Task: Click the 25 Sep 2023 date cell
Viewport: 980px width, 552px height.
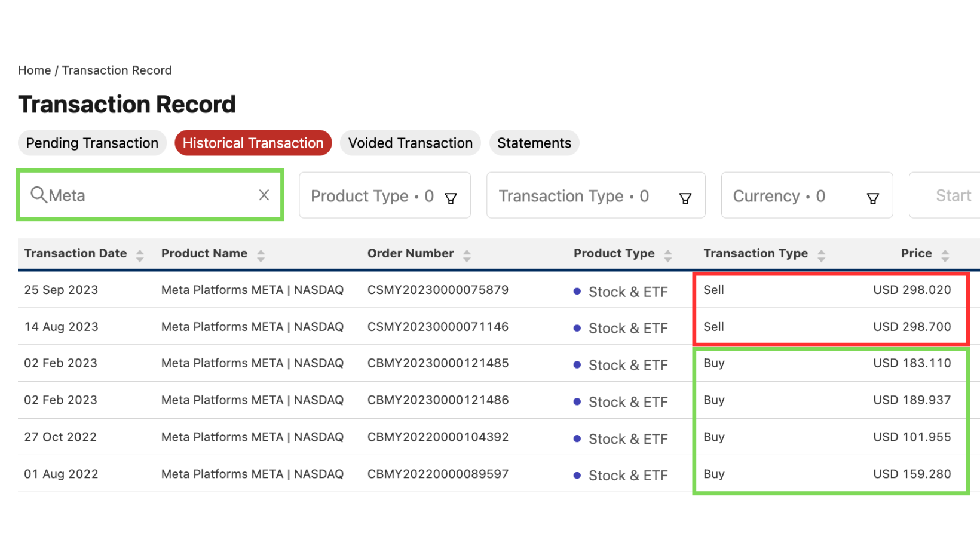Action: (x=61, y=290)
